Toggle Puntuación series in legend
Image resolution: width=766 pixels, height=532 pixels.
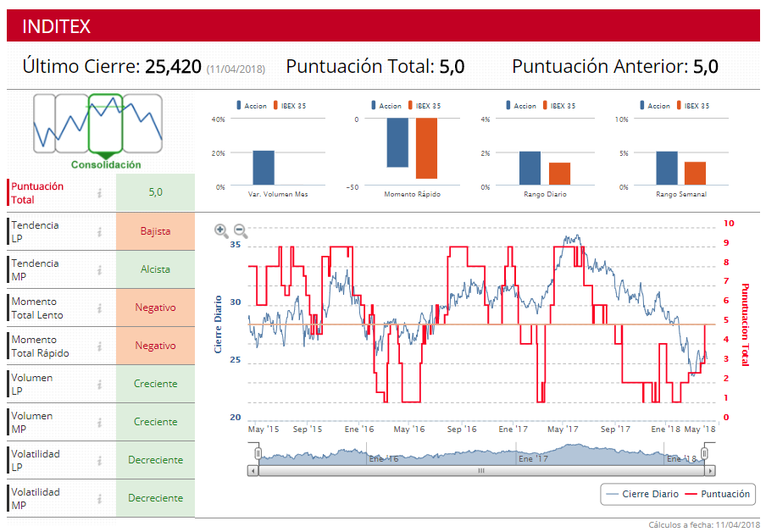click(717, 494)
